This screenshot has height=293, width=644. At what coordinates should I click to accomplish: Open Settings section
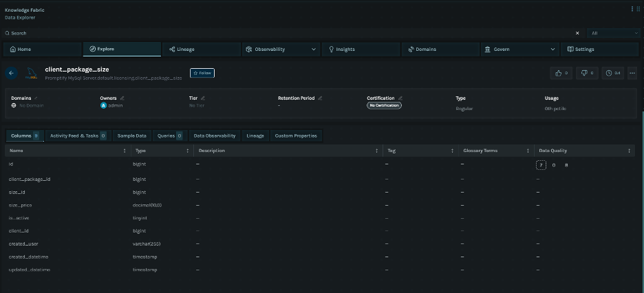(x=599, y=50)
